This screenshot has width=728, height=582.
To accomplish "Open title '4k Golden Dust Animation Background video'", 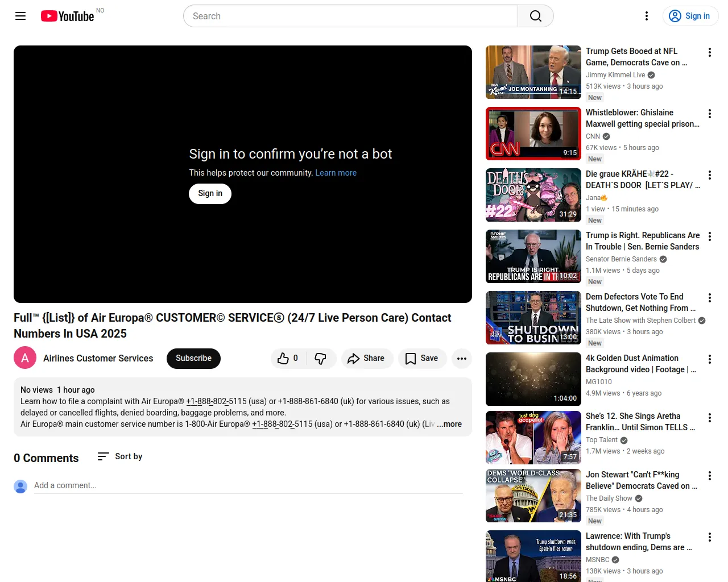I will click(641, 364).
